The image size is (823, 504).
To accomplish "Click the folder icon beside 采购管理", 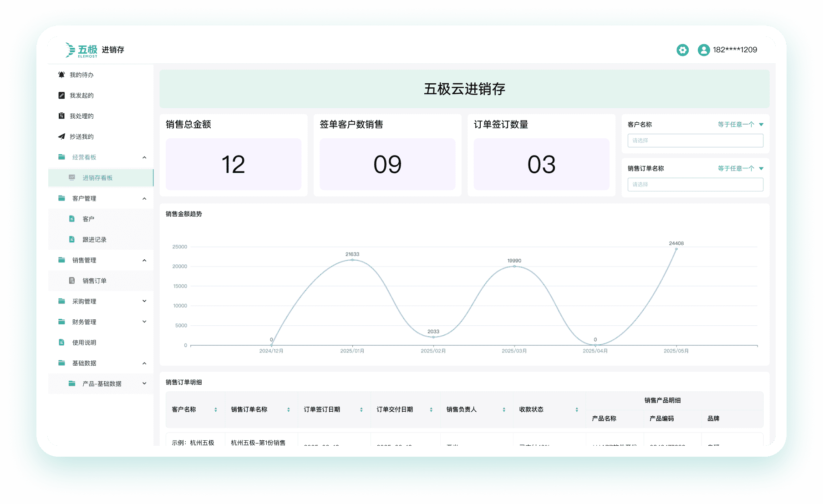I will [x=61, y=301].
